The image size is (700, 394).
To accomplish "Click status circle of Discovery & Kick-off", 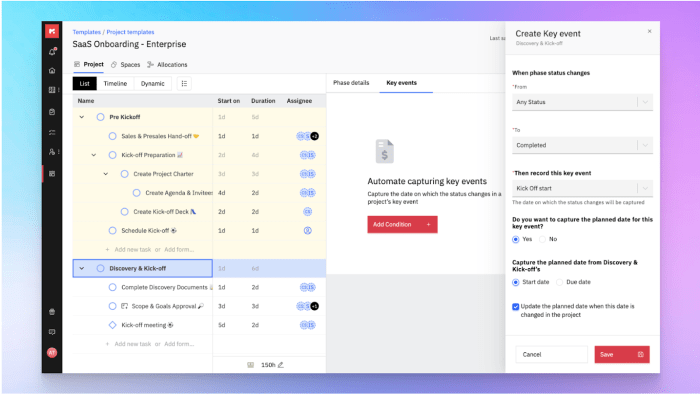I will (x=100, y=268).
